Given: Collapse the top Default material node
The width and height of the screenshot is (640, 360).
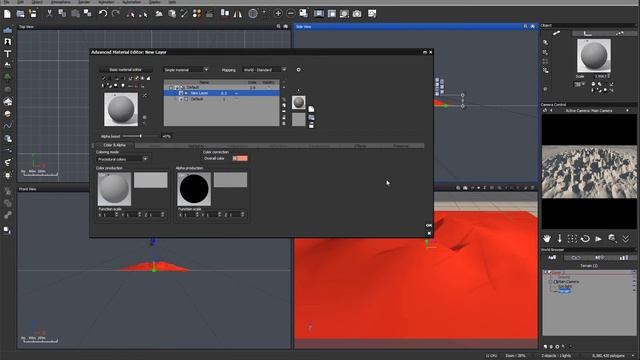Looking at the screenshot, I should point(171,87).
